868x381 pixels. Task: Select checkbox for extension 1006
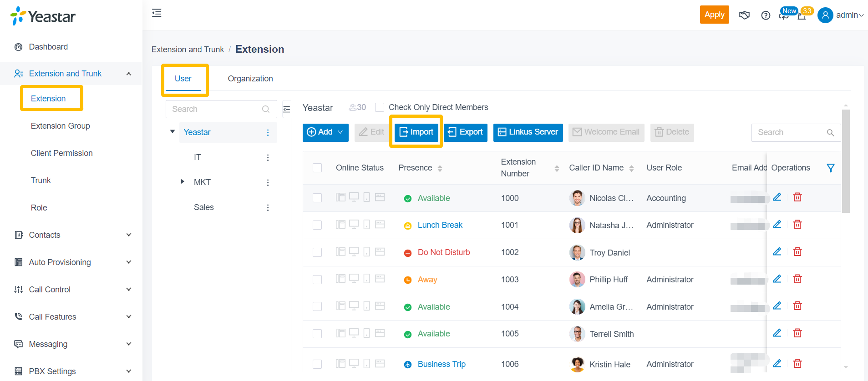click(317, 364)
